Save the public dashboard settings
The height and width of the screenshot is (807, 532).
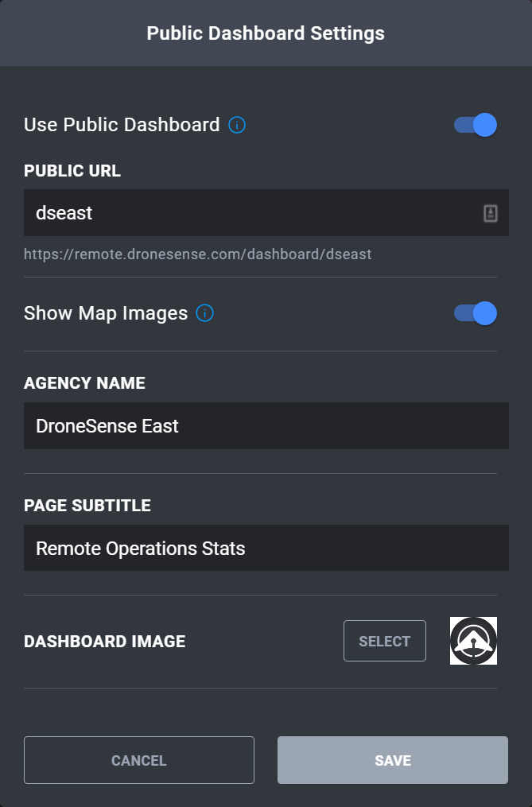pyautogui.click(x=392, y=759)
